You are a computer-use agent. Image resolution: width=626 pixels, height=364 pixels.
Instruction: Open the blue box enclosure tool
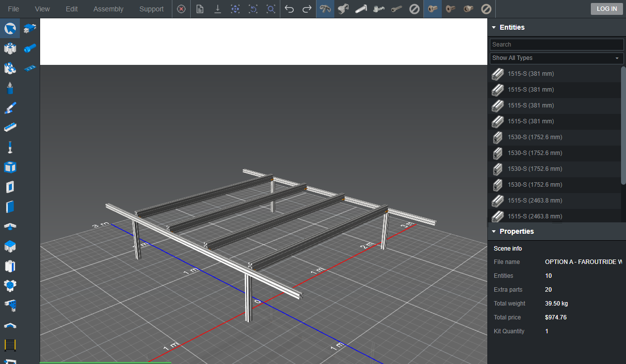[10, 167]
